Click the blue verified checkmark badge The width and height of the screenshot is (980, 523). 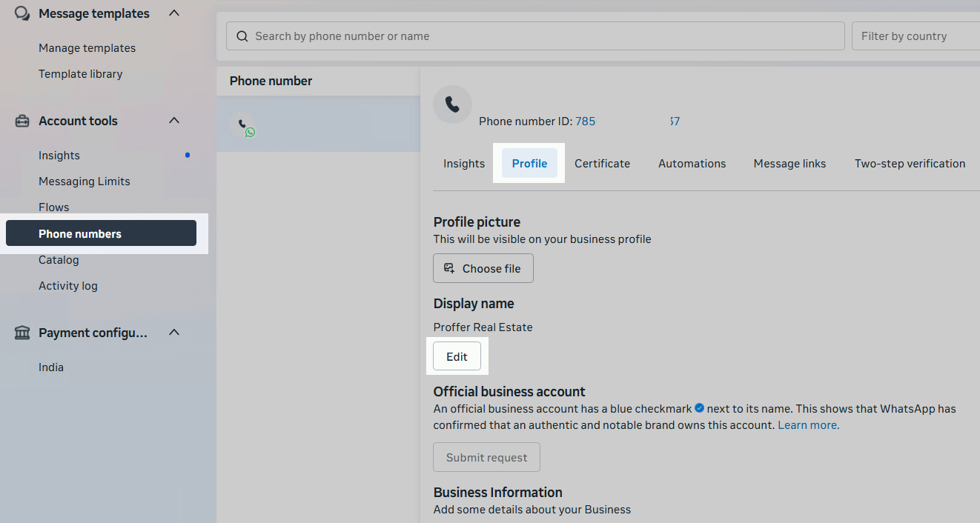[699, 408]
